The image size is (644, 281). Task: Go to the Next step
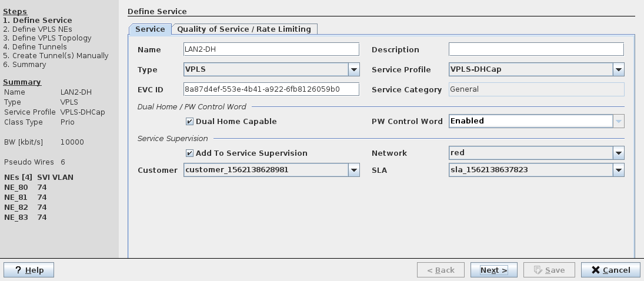pyautogui.click(x=493, y=270)
